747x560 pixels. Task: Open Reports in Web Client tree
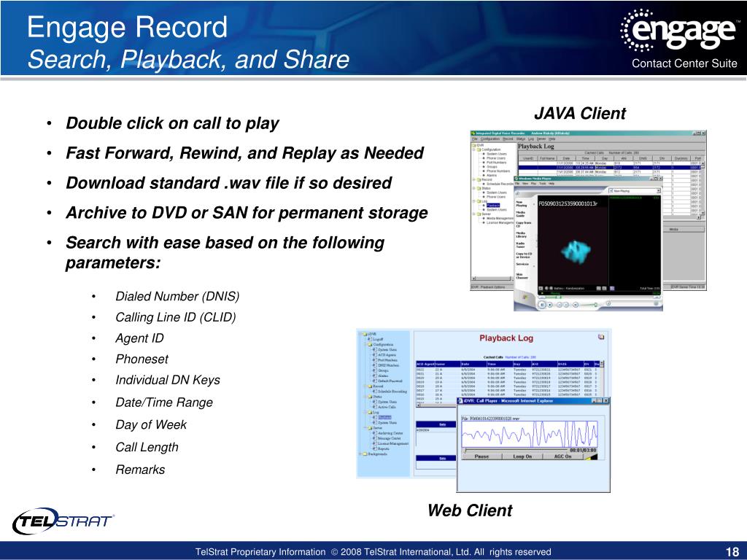[x=384, y=449]
